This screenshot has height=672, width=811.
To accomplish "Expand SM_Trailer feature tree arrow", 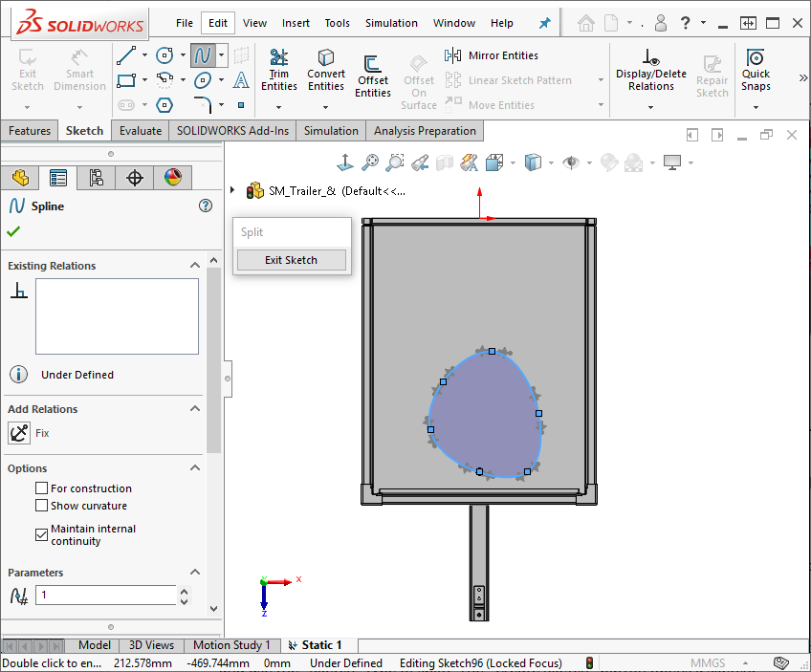I will (232, 190).
